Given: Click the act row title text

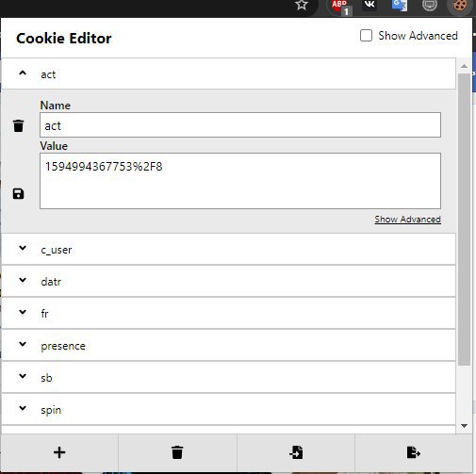Looking at the screenshot, I should (48, 74).
